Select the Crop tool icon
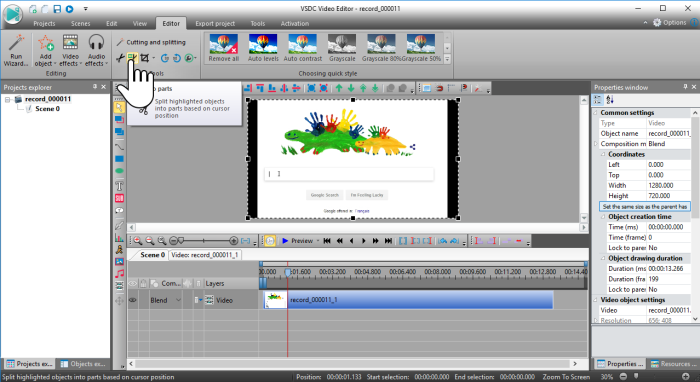Viewport: 700px width, 382px height. 144,58
